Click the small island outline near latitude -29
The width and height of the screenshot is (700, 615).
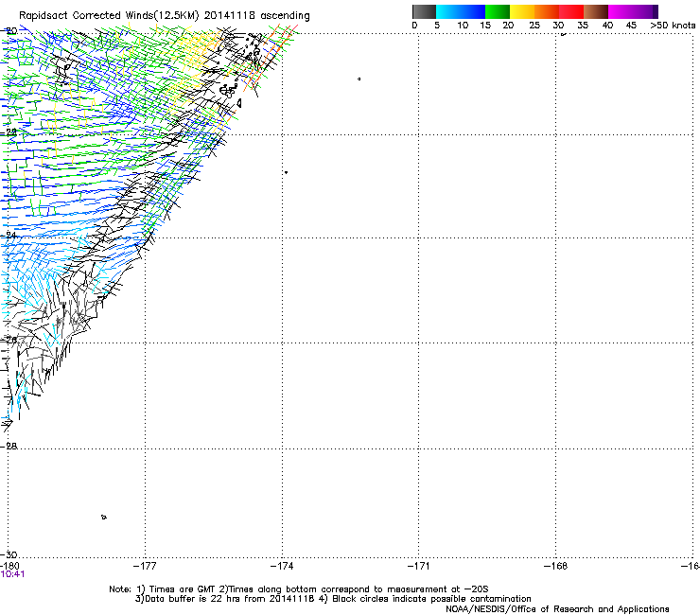click(x=103, y=518)
